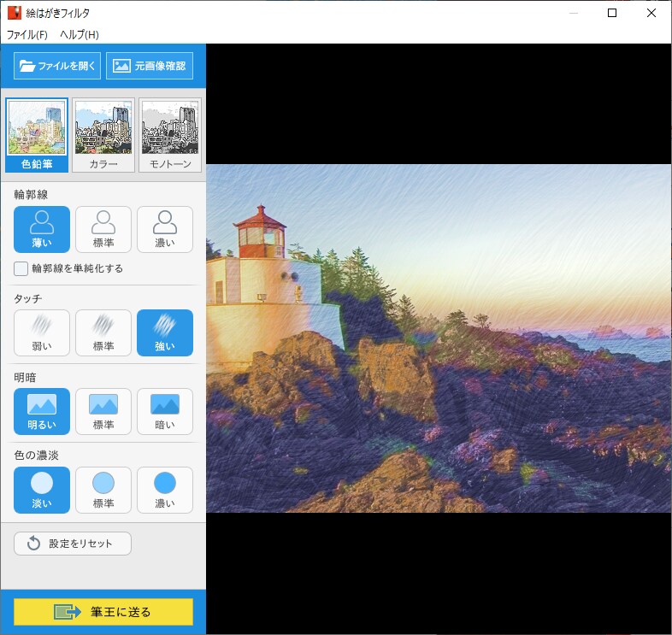Viewport: 672px width, 635px height.
Task: Set 色の濃淡 to 濃い
Action: (165, 491)
